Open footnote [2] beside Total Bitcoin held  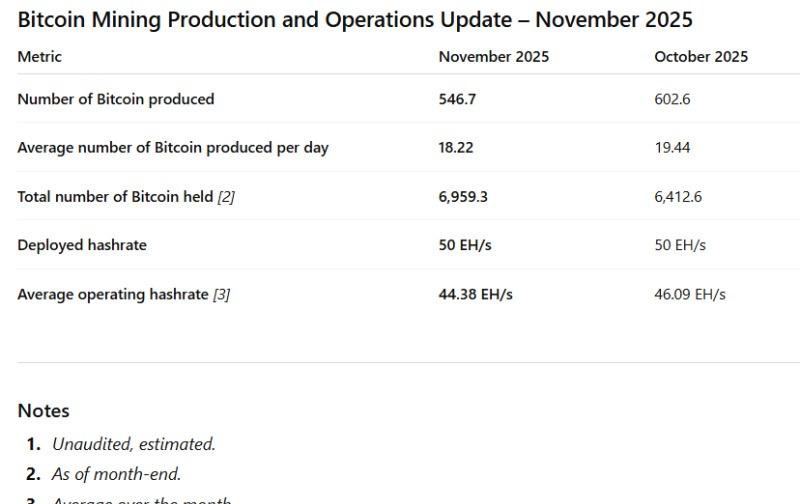coord(226,197)
